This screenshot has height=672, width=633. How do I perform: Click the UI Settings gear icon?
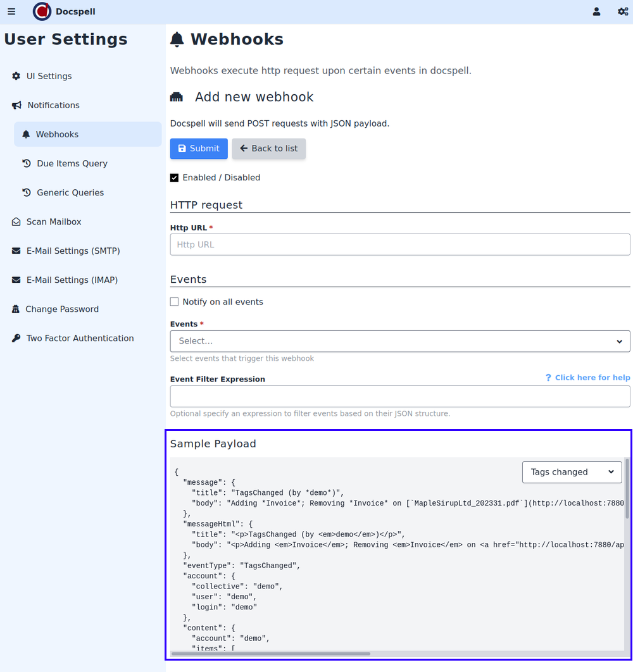(16, 76)
